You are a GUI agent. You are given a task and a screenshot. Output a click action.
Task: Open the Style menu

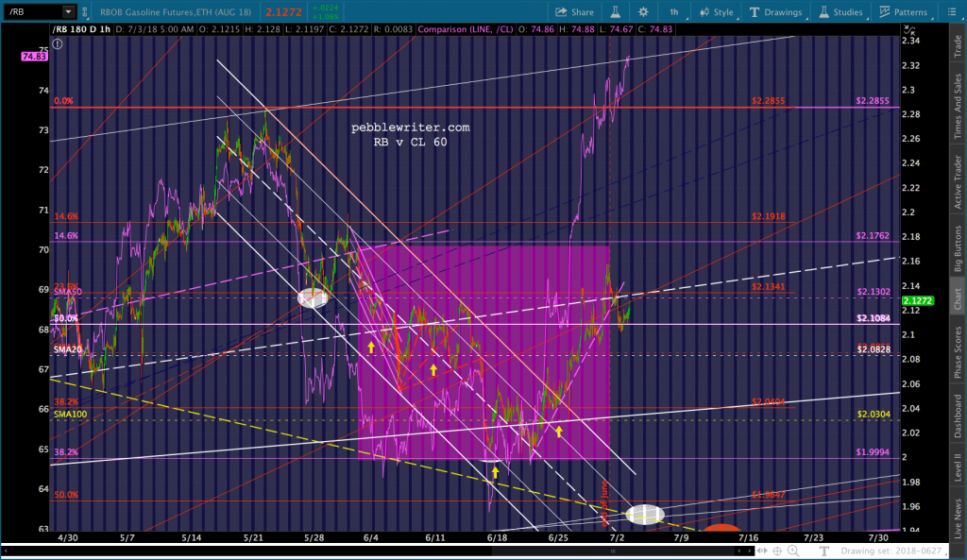coord(716,12)
